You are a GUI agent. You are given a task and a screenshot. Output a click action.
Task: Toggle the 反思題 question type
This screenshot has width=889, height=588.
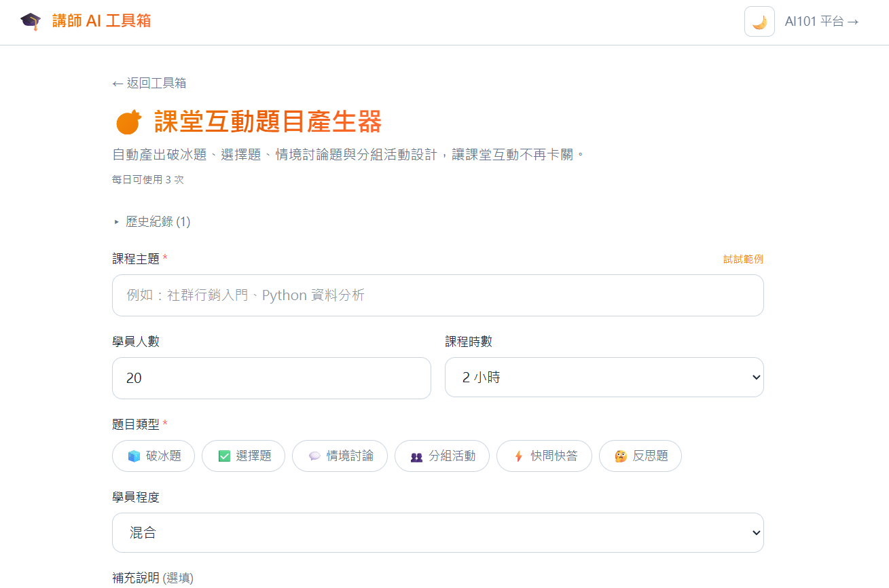pos(640,456)
